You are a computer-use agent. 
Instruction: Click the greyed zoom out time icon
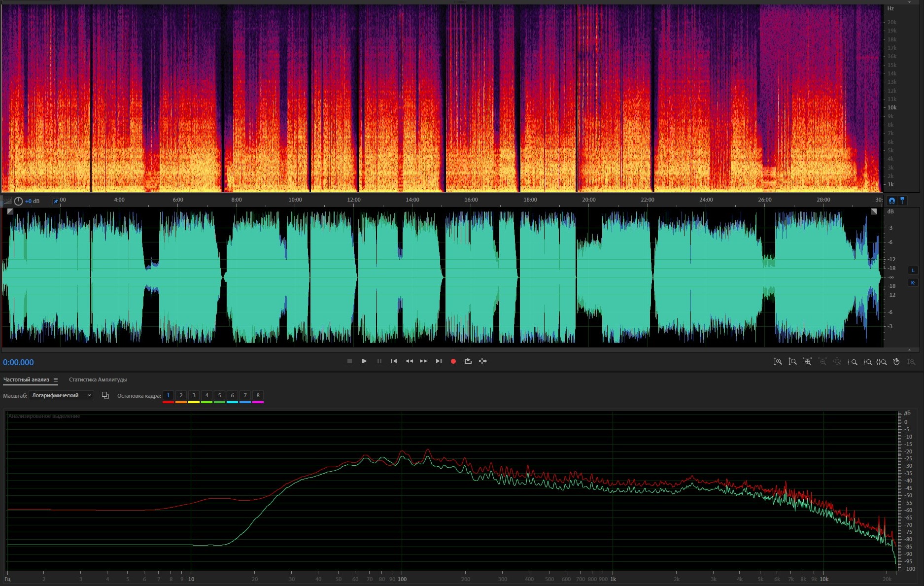click(x=822, y=362)
